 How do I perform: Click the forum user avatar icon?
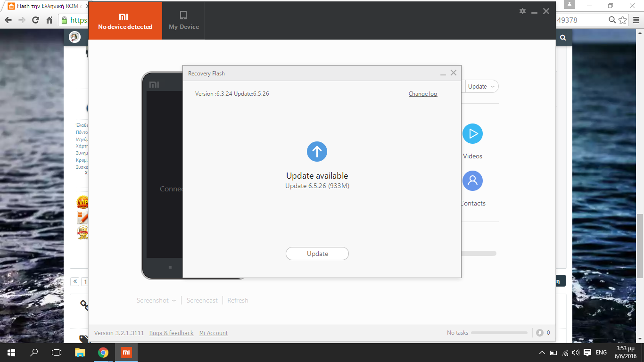click(x=74, y=37)
